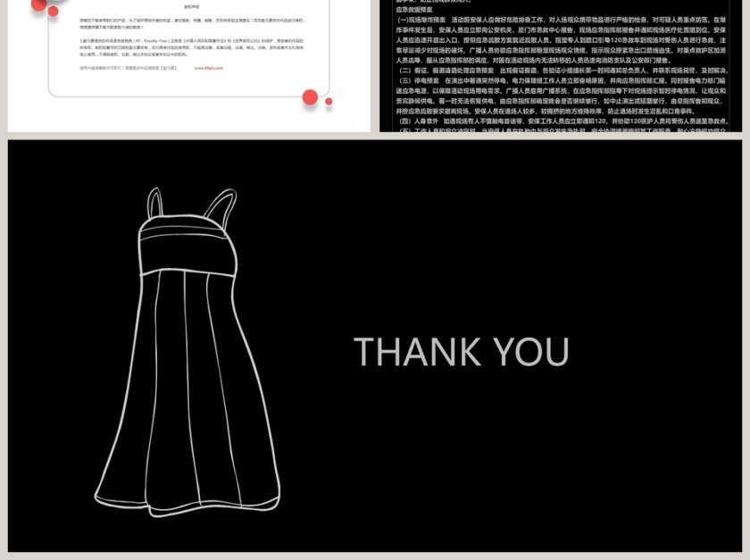Click the small red dot beside bottom-right circle

329,101
